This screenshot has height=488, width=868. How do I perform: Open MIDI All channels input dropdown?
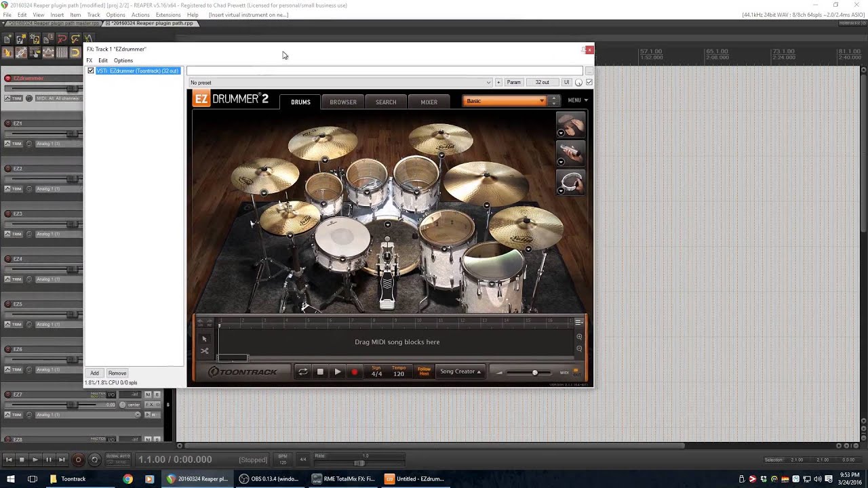pos(58,98)
